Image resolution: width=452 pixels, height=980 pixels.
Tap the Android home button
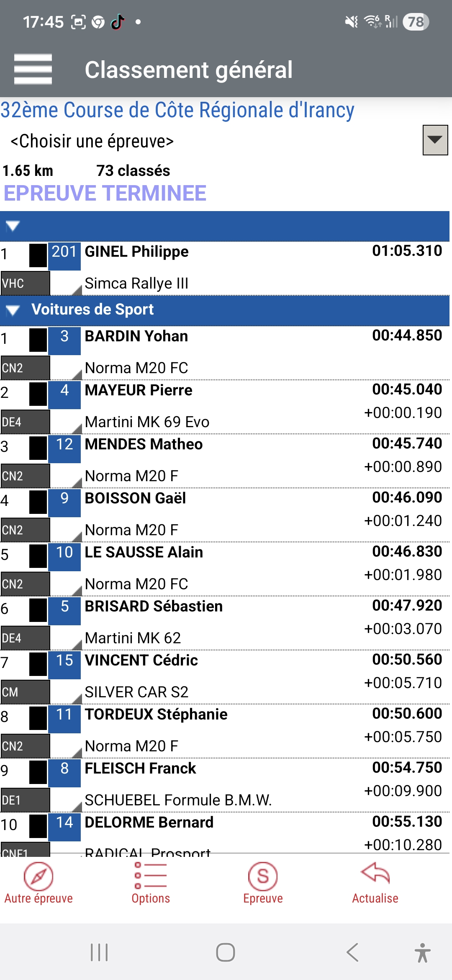[x=226, y=952]
